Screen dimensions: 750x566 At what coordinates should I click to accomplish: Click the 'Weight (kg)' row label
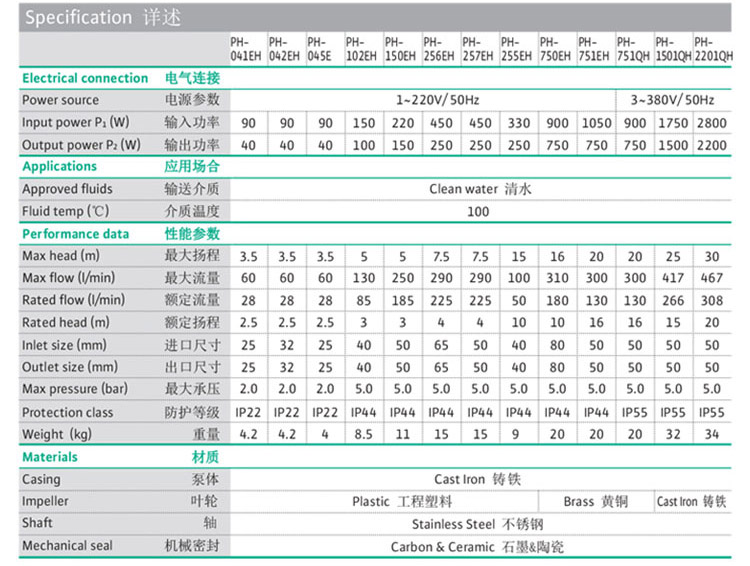point(57,434)
